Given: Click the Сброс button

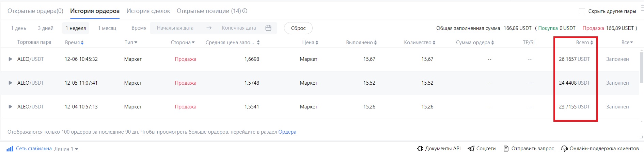Looking at the screenshot, I should 298,28.
